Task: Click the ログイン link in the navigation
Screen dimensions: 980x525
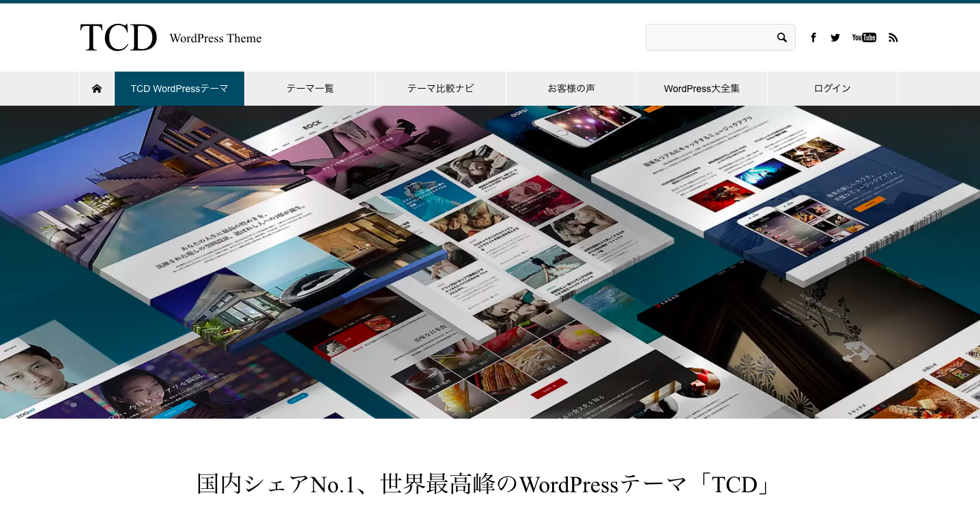Action: (833, 89)
